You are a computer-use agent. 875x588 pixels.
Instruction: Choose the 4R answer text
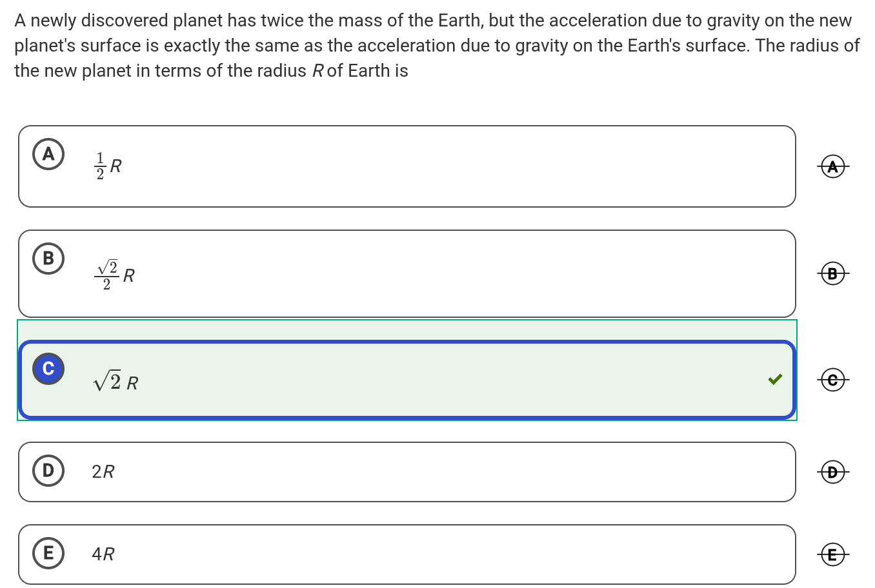click(103, 554)
